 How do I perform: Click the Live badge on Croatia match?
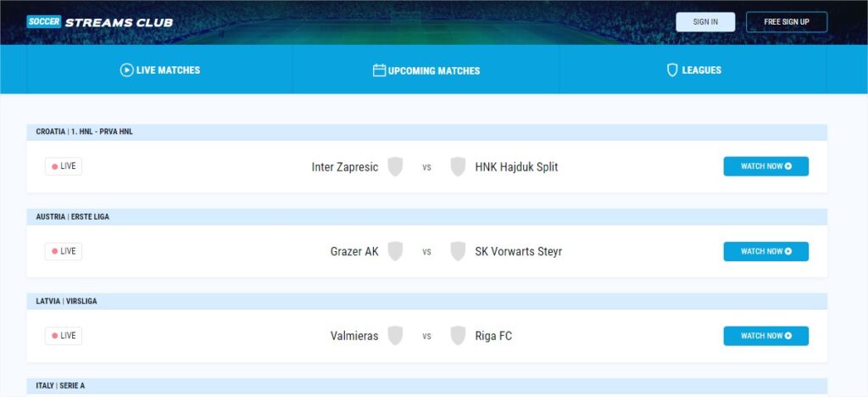[63, 166]
